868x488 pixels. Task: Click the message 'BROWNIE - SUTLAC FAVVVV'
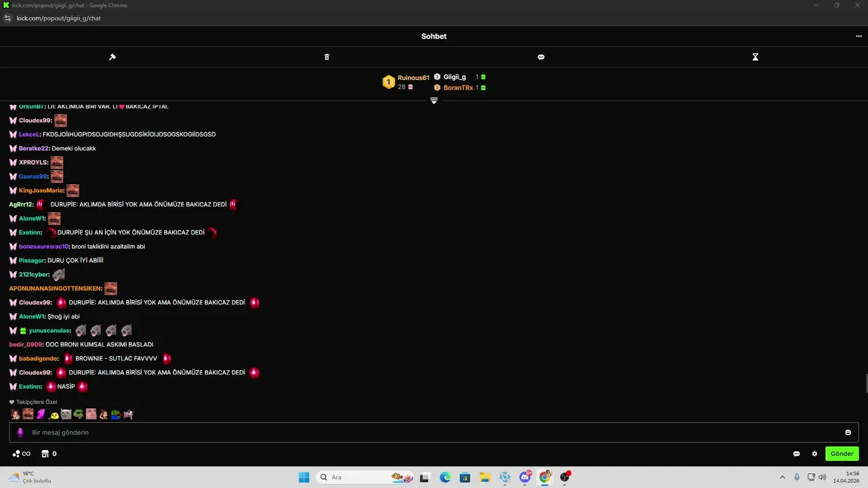click(x=116, y=359)
